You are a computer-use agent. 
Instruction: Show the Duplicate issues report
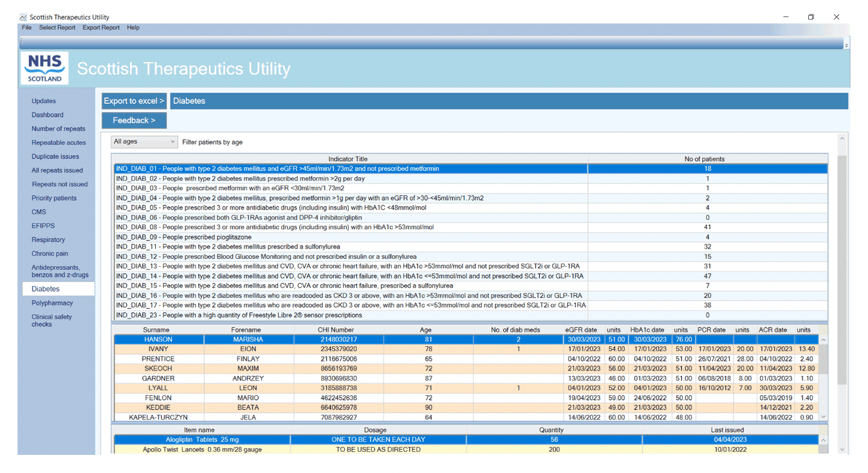coord(56,156)
